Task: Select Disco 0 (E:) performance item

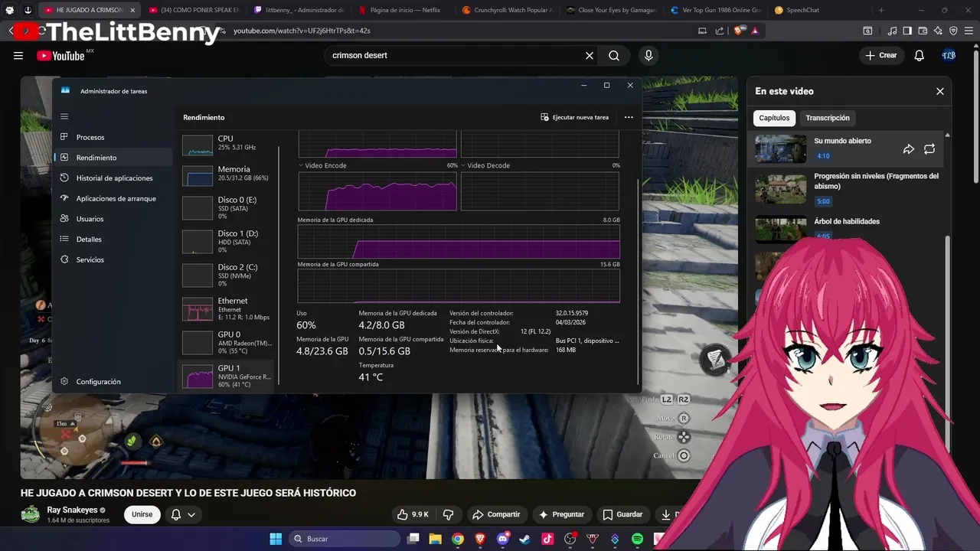Action: point(227,207)
